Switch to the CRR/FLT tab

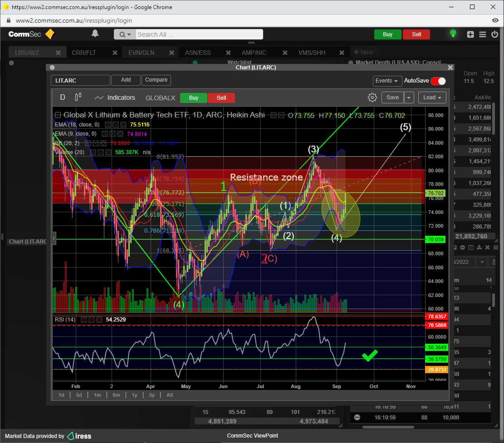point(84,53)
